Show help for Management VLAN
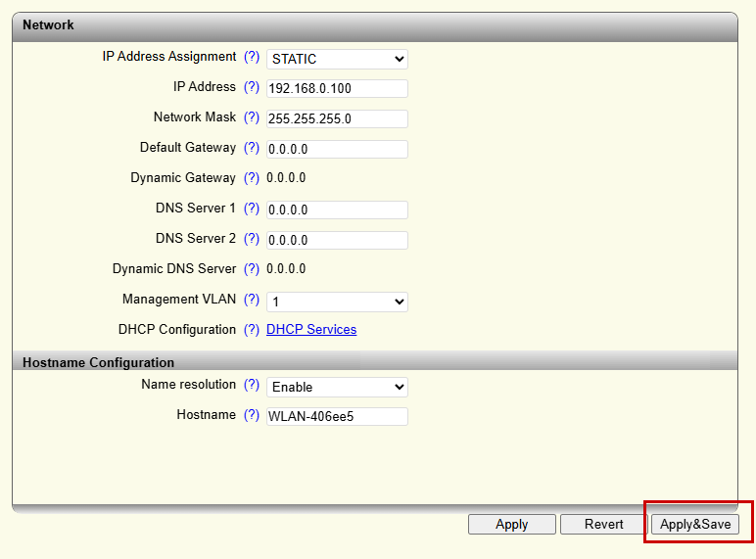This screenshot has width=756, height=559. click(252, 301)
